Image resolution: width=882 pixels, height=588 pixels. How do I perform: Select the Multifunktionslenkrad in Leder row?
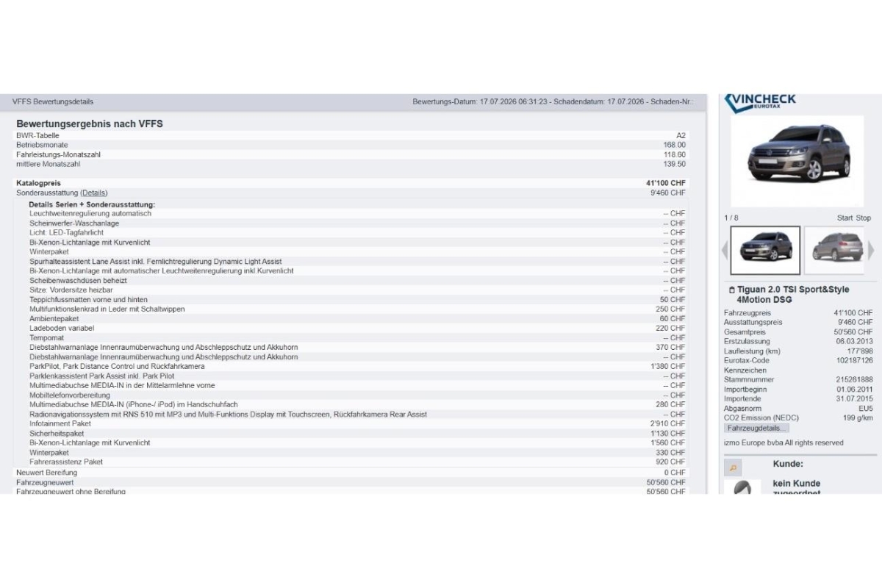click(357, 309)
